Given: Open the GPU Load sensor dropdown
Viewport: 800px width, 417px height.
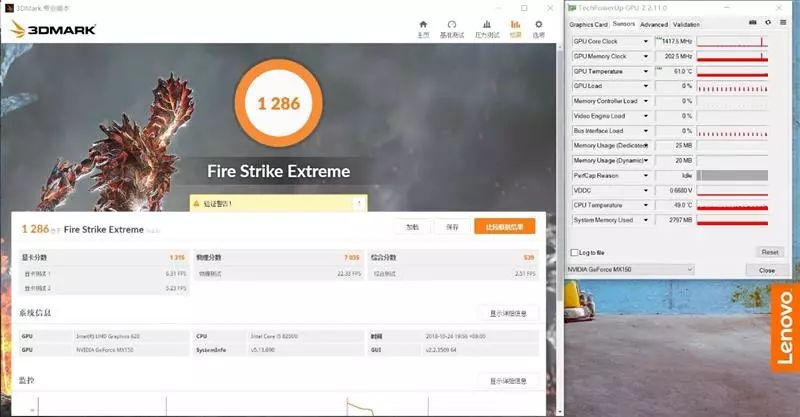Looking at the screenshot, I should coord(645,86).
